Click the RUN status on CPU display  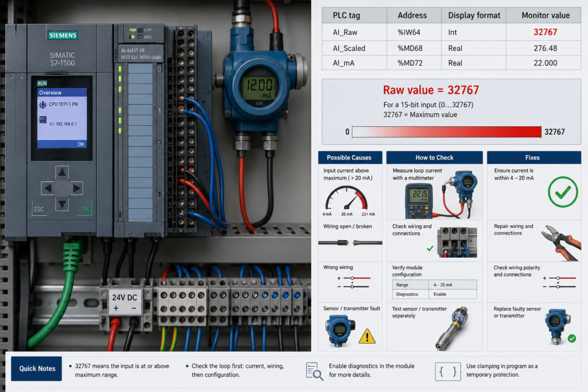[x=42, y=83]
